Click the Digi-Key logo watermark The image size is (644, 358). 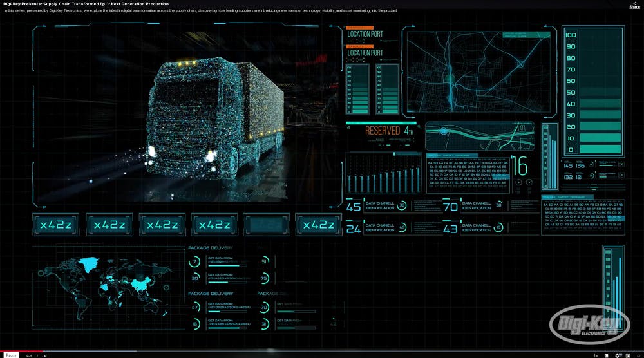[x=589, y=324]
